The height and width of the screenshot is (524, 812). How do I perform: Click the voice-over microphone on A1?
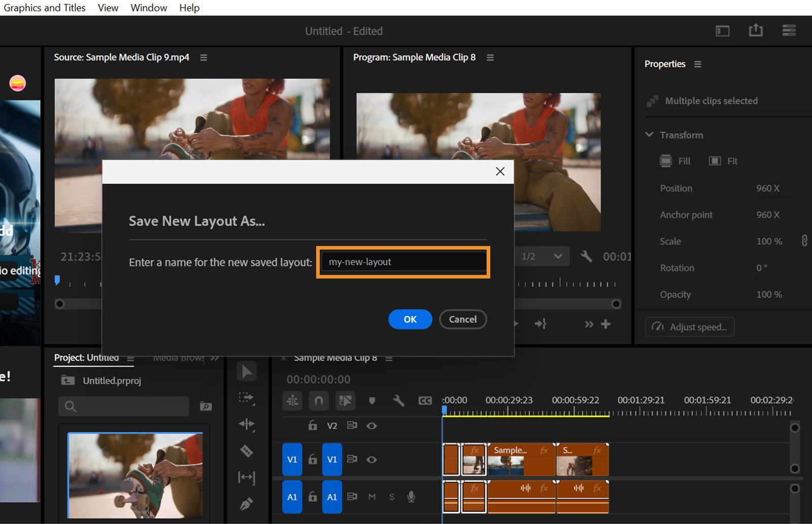click(411, 497)
